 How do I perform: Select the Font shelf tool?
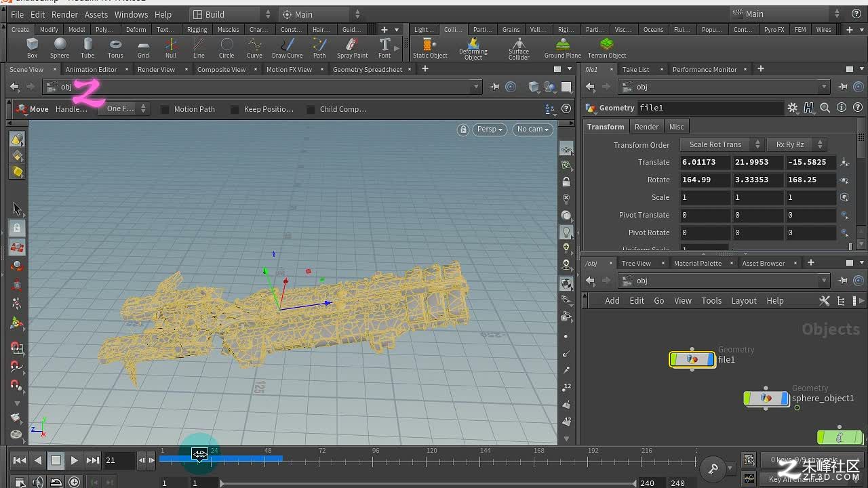point(384,47)
